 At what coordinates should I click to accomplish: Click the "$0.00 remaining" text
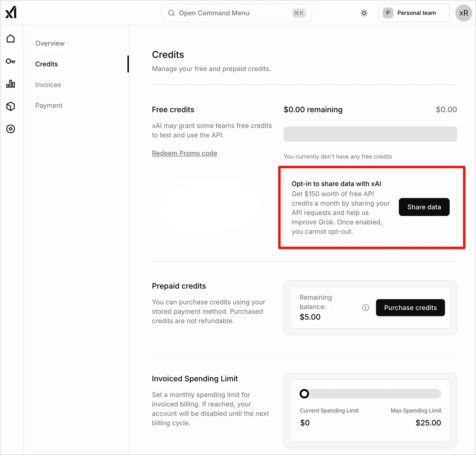(313, 110)
